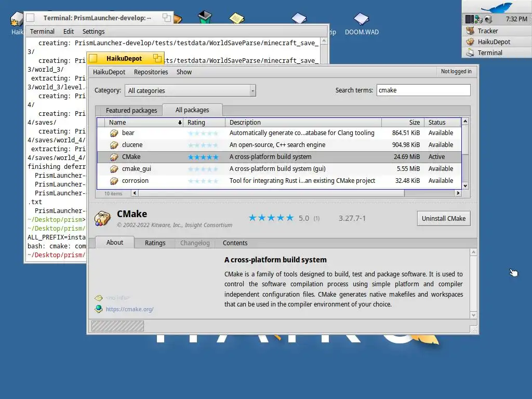Image resolution: width=532 pixels, height=399 pixels.
Task: Click the Changelog tab
Action: (195, 243)
